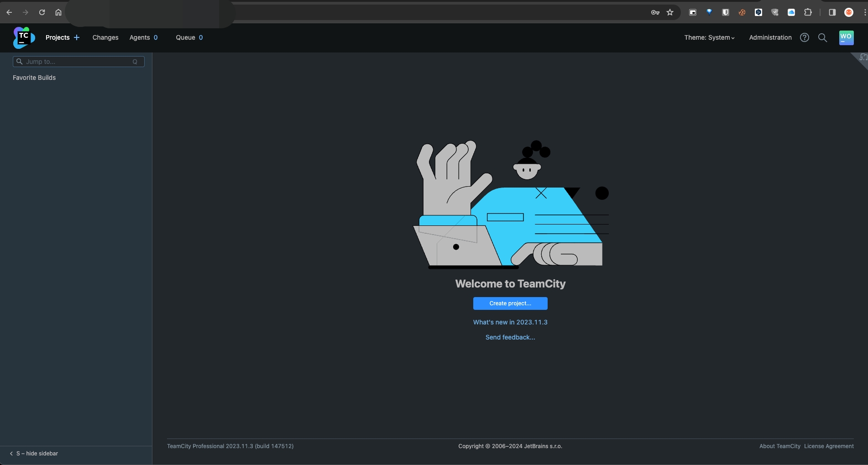Collapse sidebar via 'S – hide sidebar'
The height and width of the screenshot is (465, 868).
click(x=34, y=454)
